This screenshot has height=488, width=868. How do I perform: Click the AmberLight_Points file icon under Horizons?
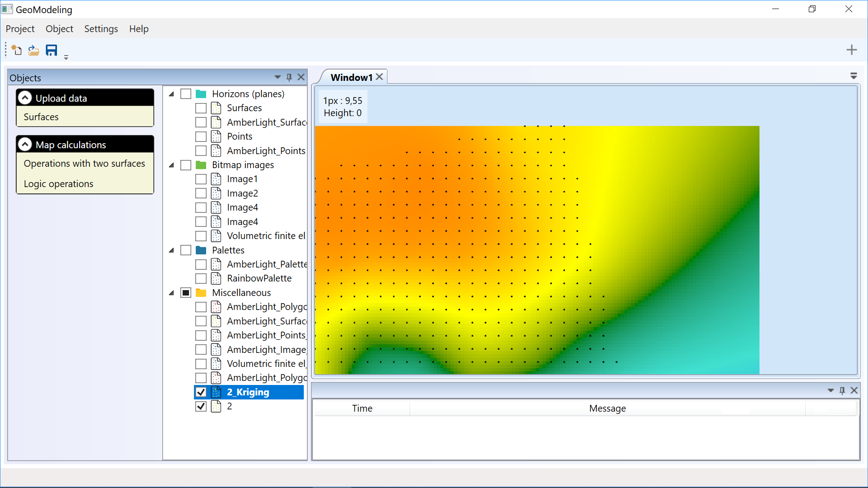click(216, 150)
